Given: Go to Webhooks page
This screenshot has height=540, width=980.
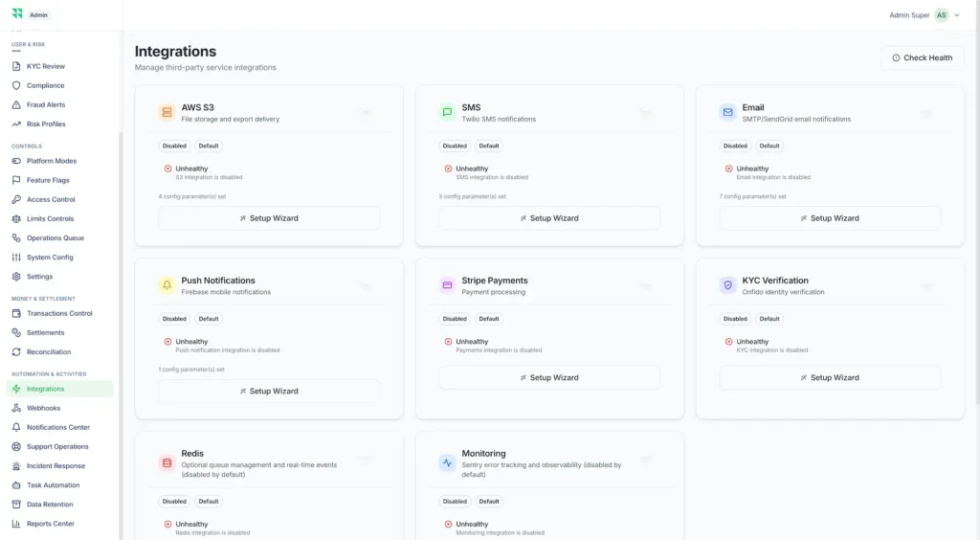Looking at the screenshot, I should tap(60, 408).
